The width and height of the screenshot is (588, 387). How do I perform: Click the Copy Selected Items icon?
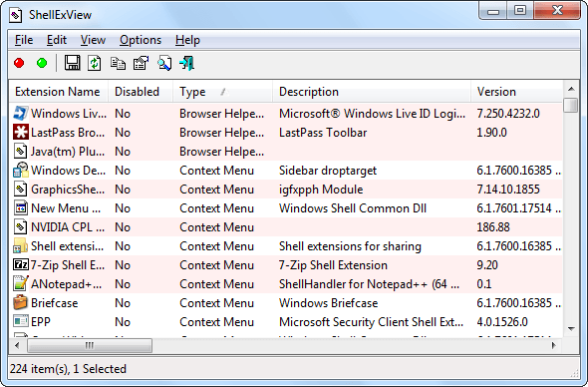point(118,63)
